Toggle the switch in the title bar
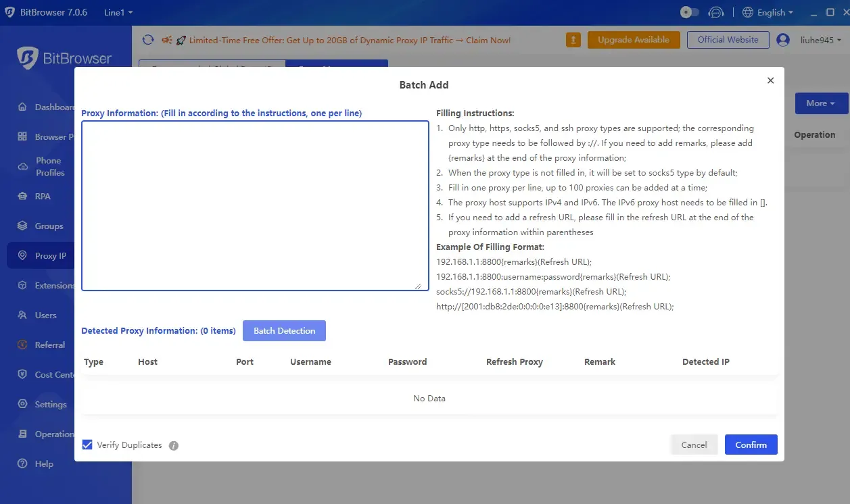Image resolution: width=850 pixels, height=504 pixels. 690,12
